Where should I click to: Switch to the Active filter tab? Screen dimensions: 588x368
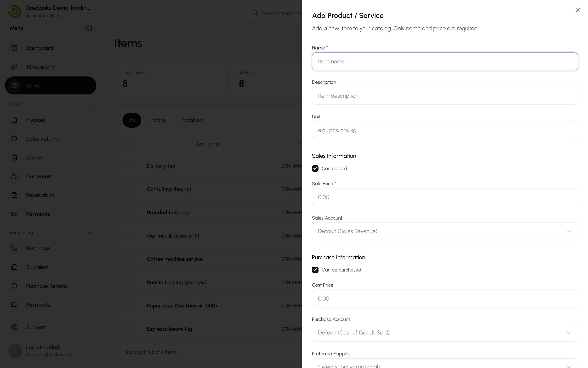click(x=158, y=120)
